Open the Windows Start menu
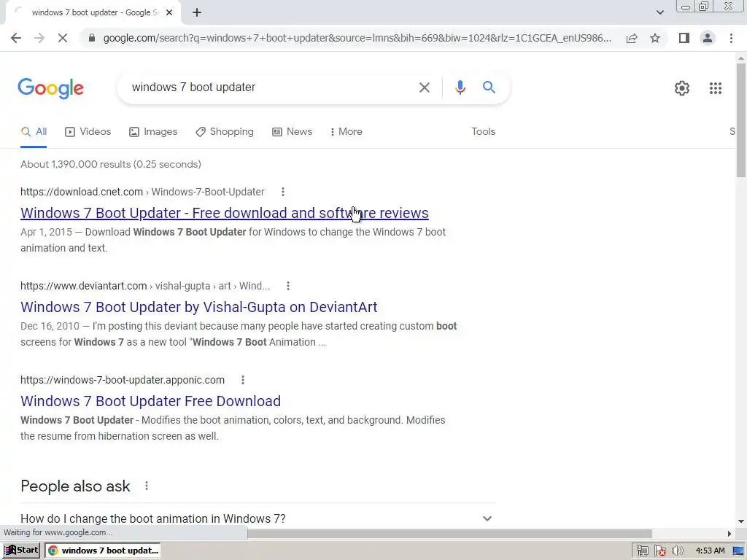Image resolution: width=747 pixels, height=560 pixels. click(x=21, y=550)
